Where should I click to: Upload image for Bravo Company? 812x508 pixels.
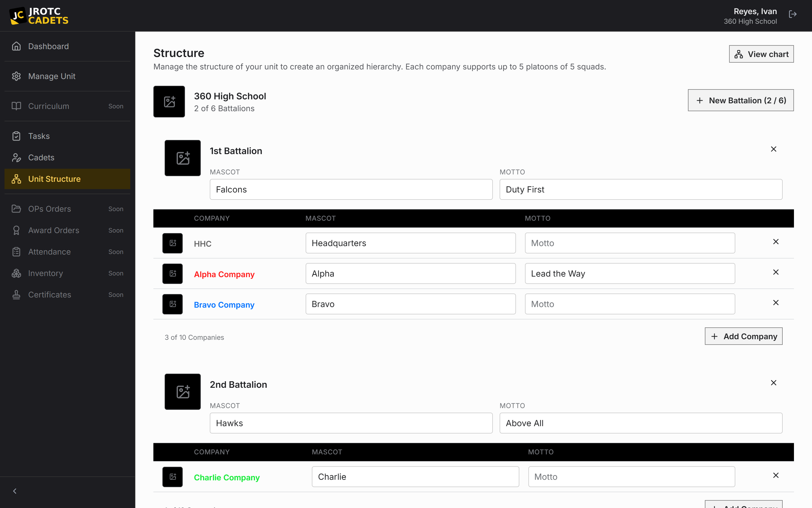tap(173, 305)
